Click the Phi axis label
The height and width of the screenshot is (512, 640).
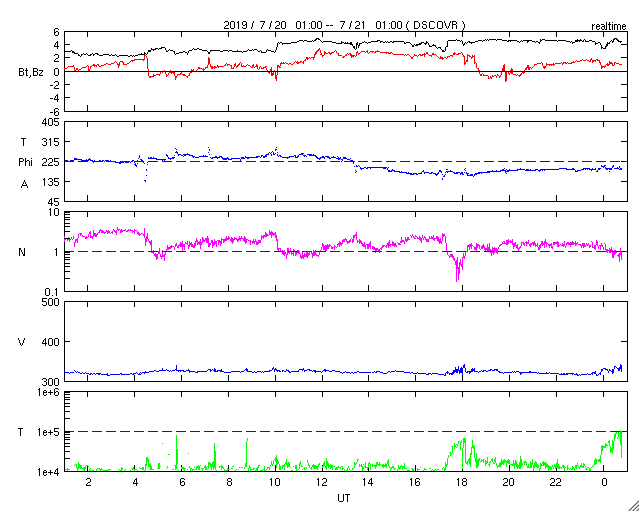[27, 162]
